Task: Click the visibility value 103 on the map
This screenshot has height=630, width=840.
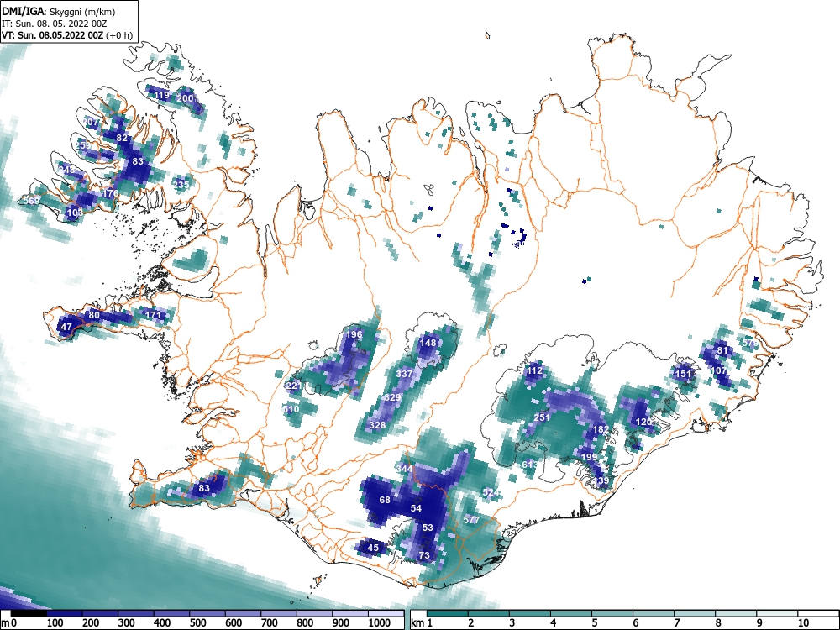Action: (75, 213)
